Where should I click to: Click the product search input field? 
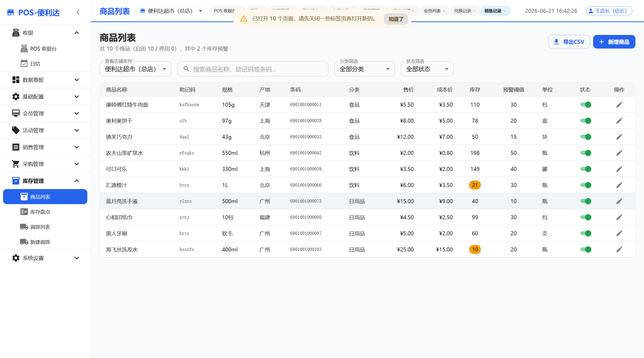pyautogui.click(x=253, y=69)
